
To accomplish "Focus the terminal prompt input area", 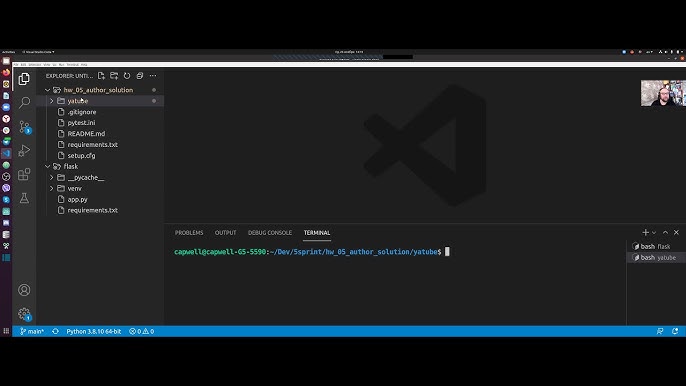I will [447, 252].
